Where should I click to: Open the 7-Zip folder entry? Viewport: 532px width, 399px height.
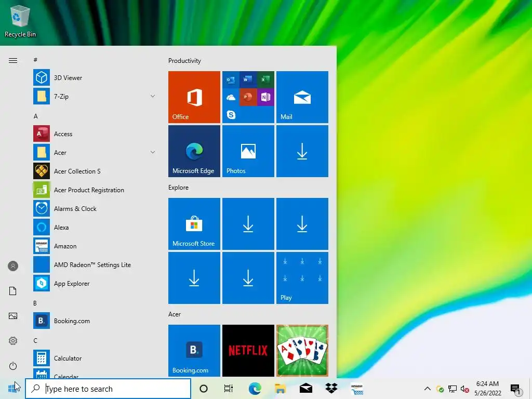pyautogui.click(x=95, y=96)
